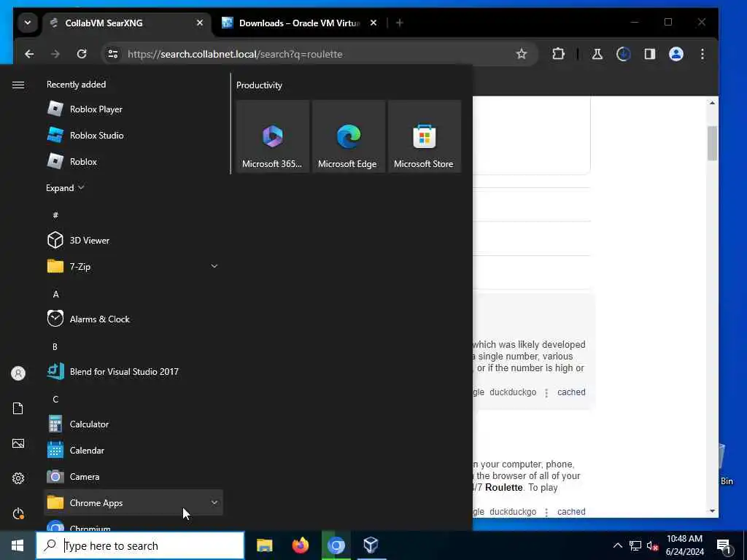The width and height of the screenshot is (747, 560).
Task: Jump to the letter C app group
Action: coord(55,399)
